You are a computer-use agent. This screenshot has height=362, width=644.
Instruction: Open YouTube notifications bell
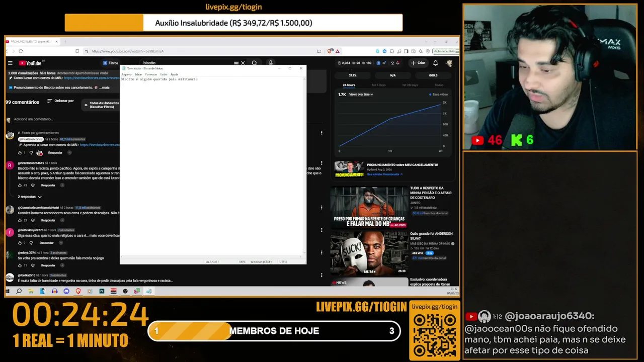pos(435,63)
